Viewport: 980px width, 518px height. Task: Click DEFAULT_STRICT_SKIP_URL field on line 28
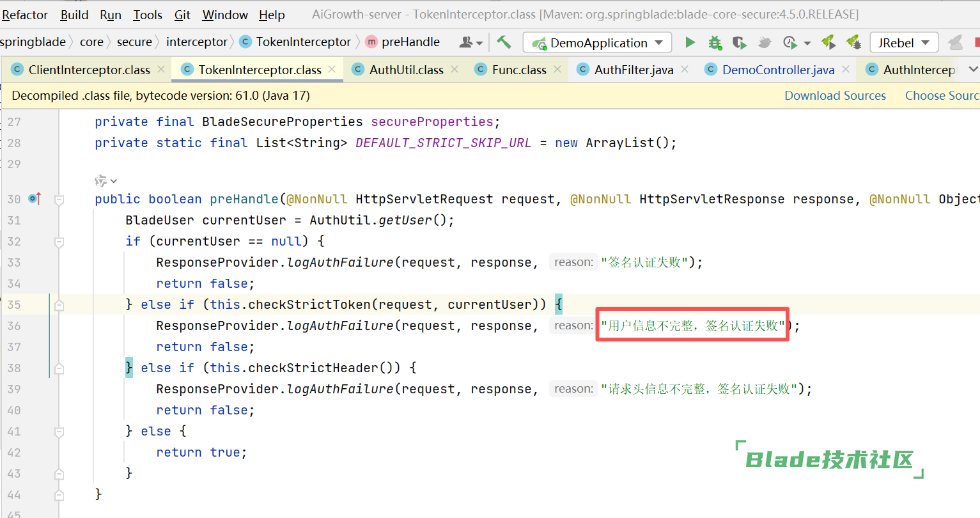click(443, 143)
